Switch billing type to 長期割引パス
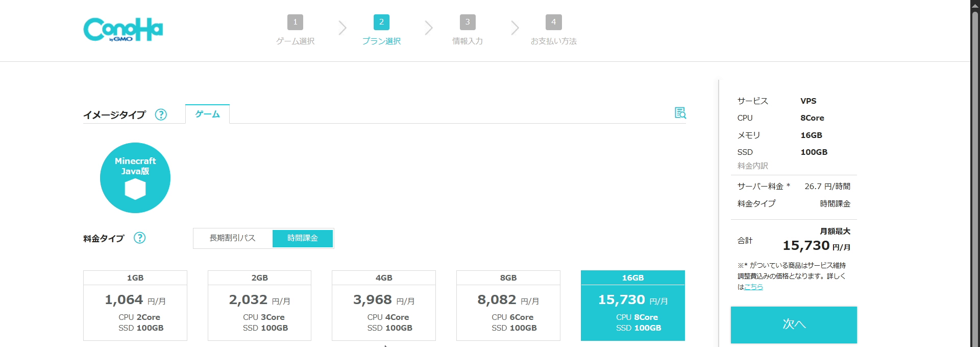The width and height of the screenshot is (980, 347). click(233, 238)
